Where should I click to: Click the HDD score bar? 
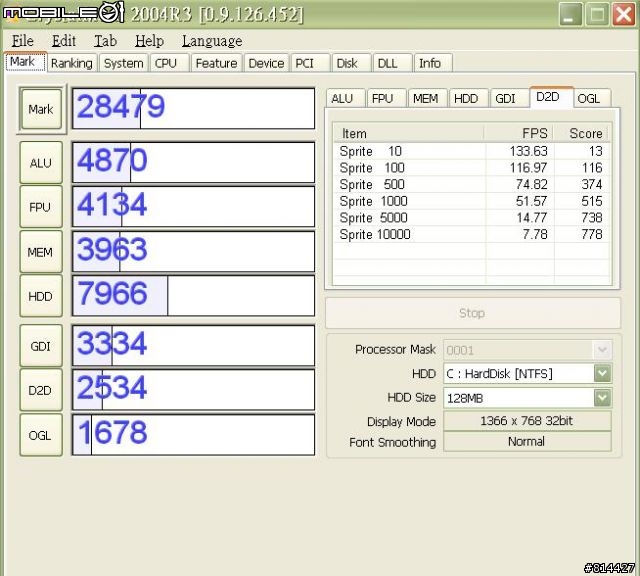pos(193,295)
